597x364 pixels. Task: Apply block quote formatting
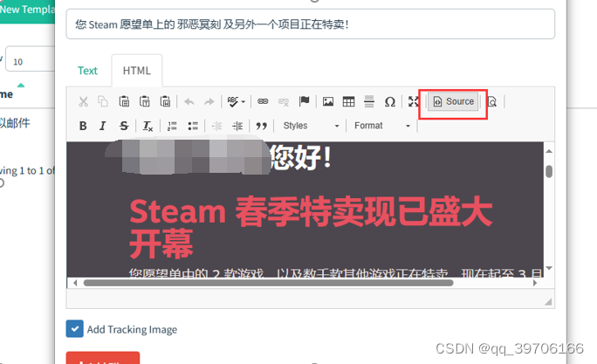[261, 126]
